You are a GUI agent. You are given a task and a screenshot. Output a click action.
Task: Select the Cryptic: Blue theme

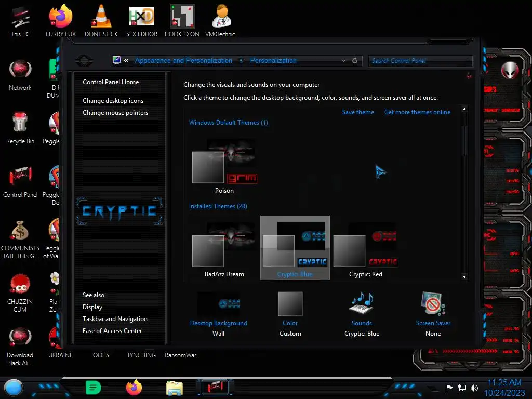[295, 248]
